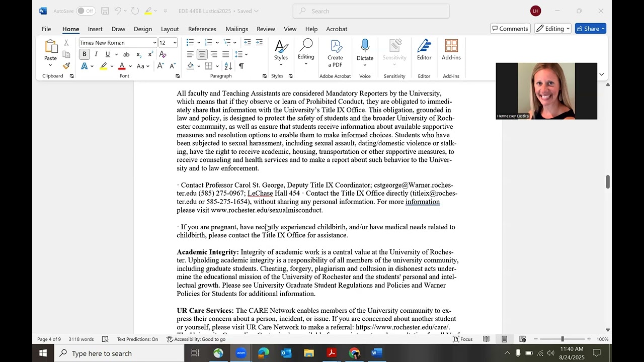
Task: Open the Font size dropdown
Action: click(175, 43)
